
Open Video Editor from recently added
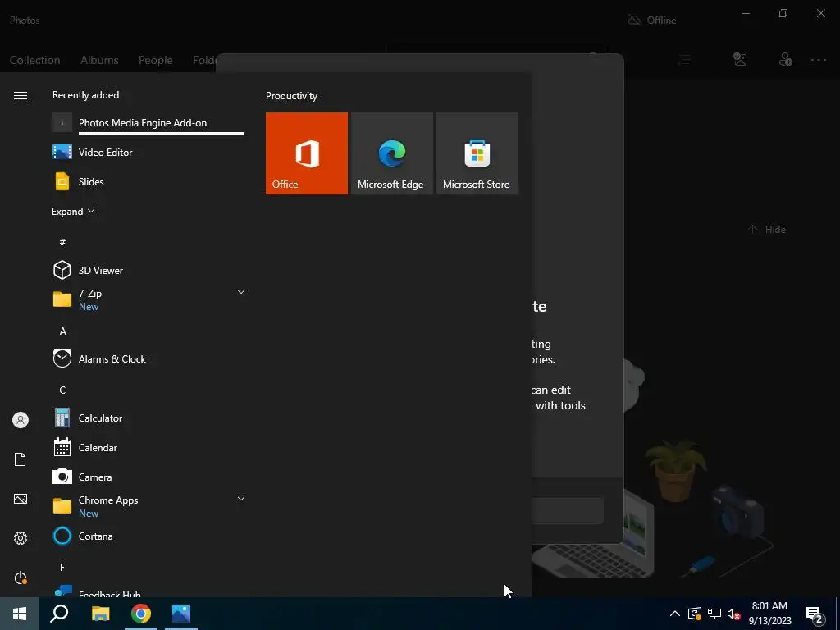tap(148, 152)
